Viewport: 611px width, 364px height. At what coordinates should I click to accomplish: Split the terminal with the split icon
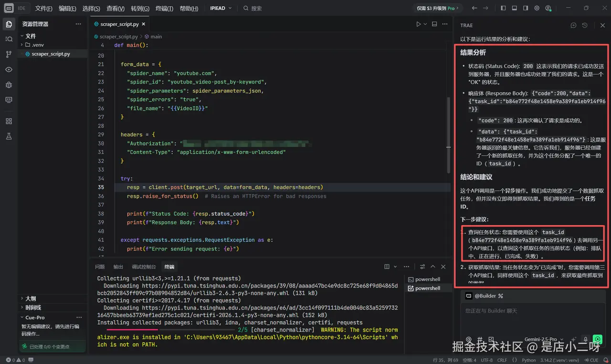pos(387,267)
